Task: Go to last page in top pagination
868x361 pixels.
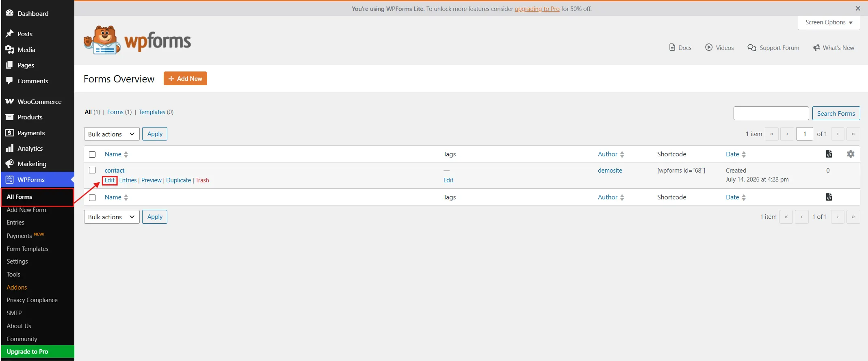Action: tap(853, 134)
